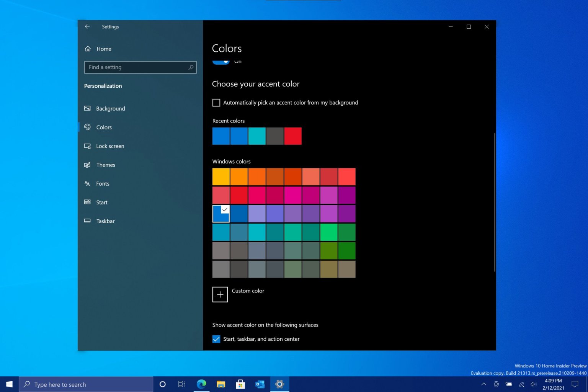The height and width of the screenshot is (392, 588).
Task: Add a Custom color
Action: coord(220,294)
